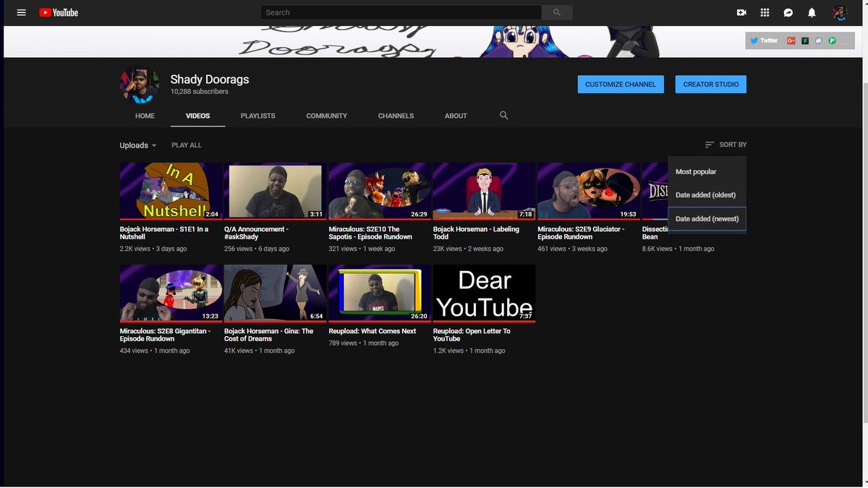Open the DeviantArt banner link icon
The width and height of the screenshot is (868, 488).
click(805, 40)
